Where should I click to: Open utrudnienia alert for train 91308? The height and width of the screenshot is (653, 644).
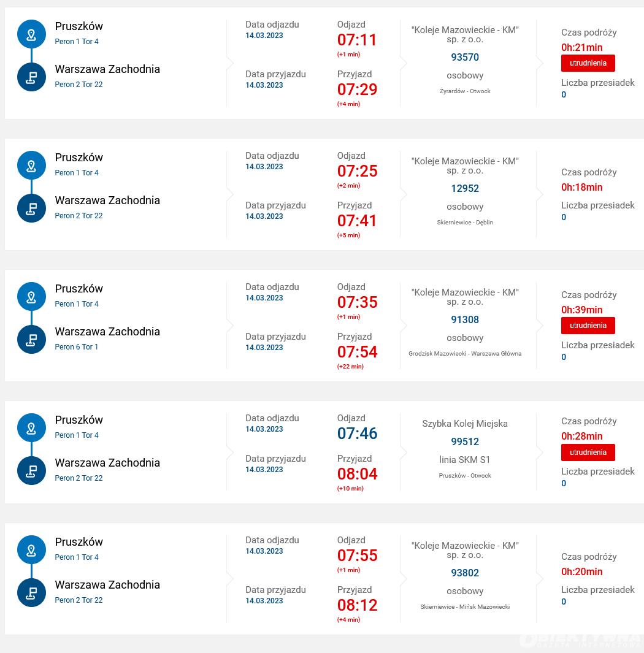pos(588,325)
